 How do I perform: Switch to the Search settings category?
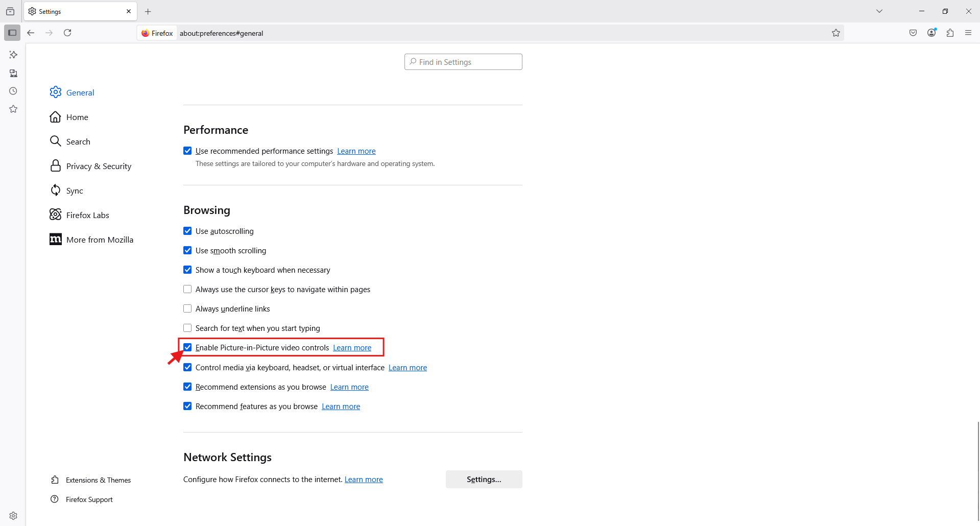[x=78, y=141]
